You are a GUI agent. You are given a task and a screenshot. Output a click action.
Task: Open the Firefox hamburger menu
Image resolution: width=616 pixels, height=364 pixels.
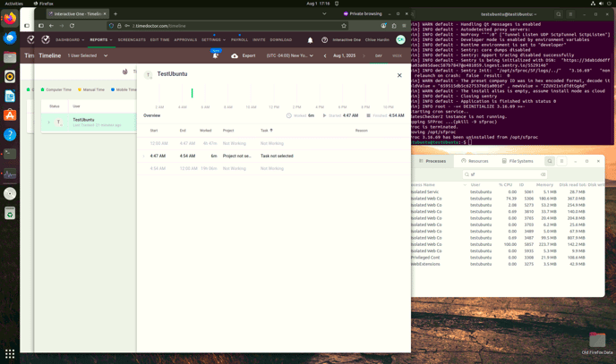[404, 26]
